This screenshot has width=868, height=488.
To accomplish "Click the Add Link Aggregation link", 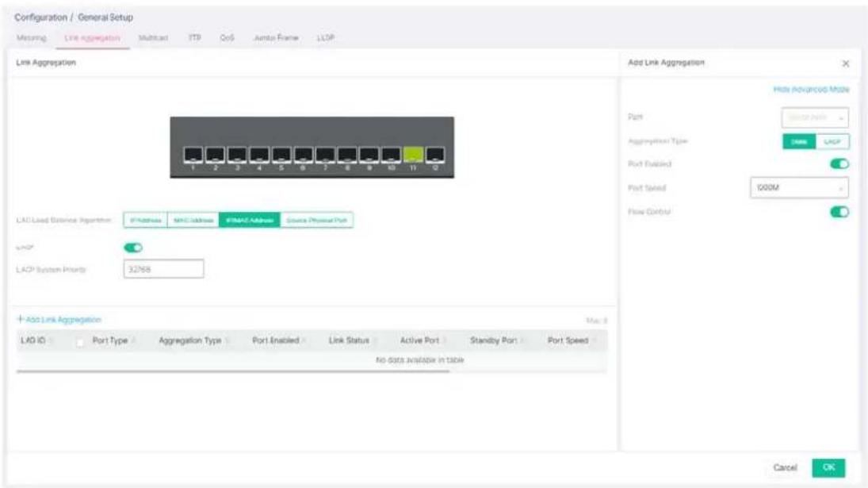I will (59, 320).
